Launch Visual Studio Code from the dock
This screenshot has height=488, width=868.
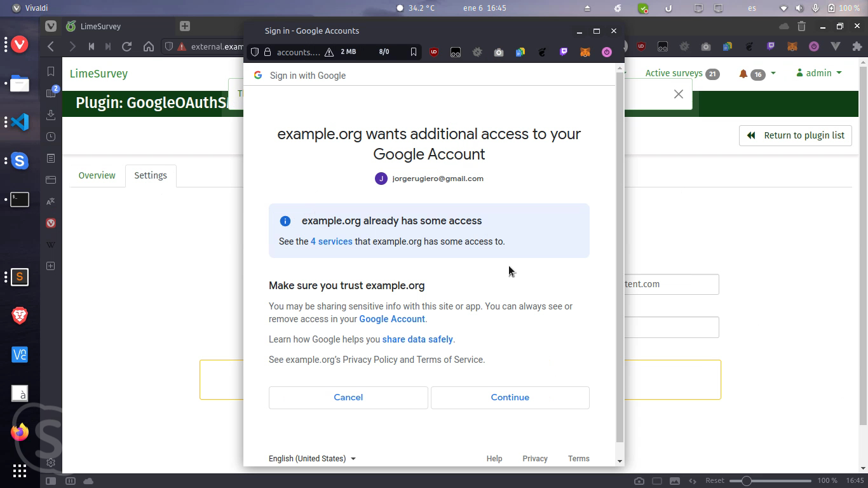(x=20, y=121)
